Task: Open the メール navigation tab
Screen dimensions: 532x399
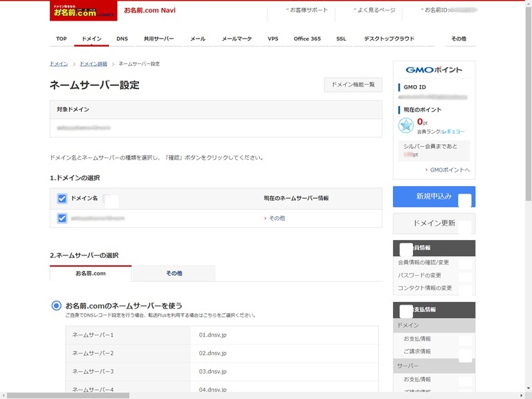Action: click(x=198, y=39)
